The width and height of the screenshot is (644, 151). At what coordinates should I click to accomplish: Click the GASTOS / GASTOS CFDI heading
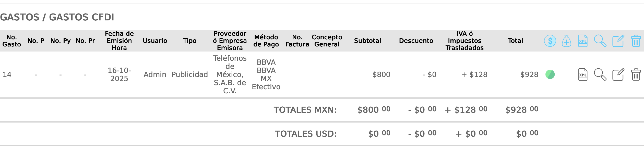point(57,17)
